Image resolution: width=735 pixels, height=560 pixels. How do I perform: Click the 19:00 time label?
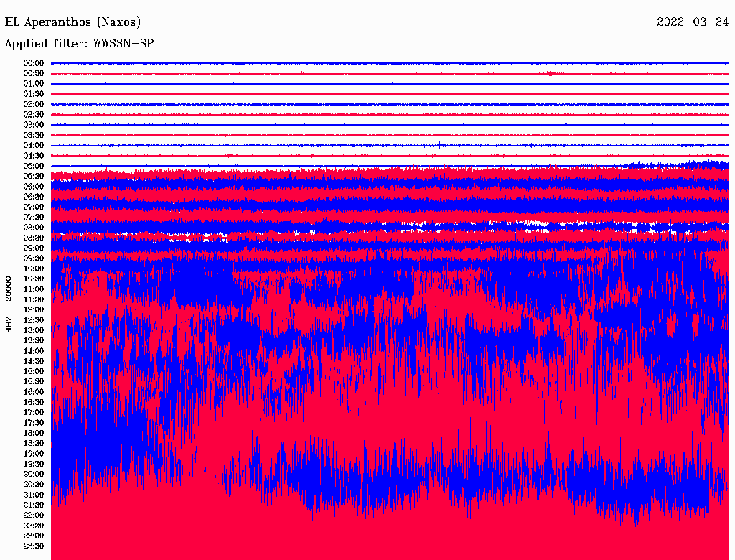[34, 454]
